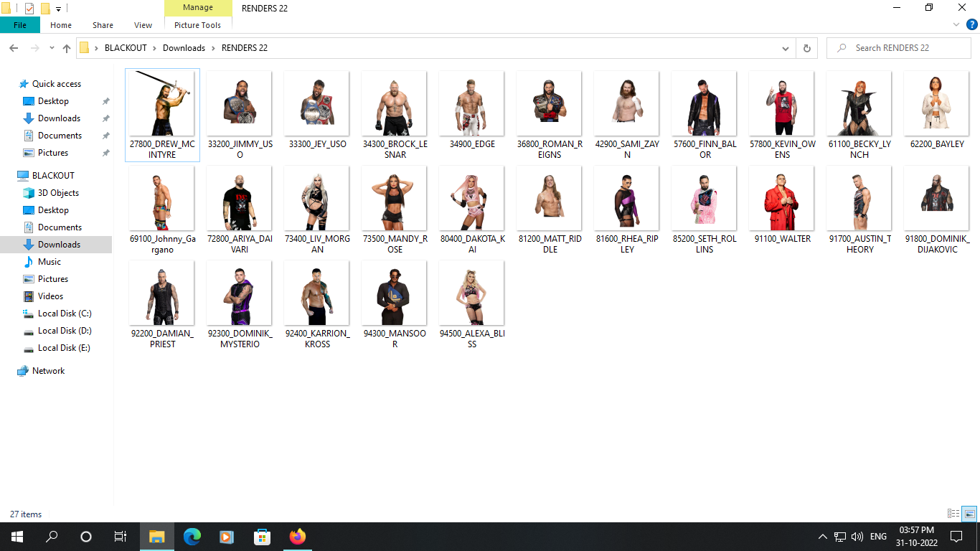
Task: Open BLACKOUT This PC node
Action: coord(53,176)
